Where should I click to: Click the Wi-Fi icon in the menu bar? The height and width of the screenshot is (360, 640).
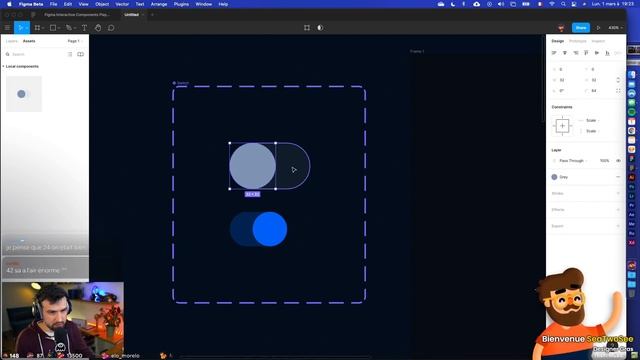(x=552, y=4)
